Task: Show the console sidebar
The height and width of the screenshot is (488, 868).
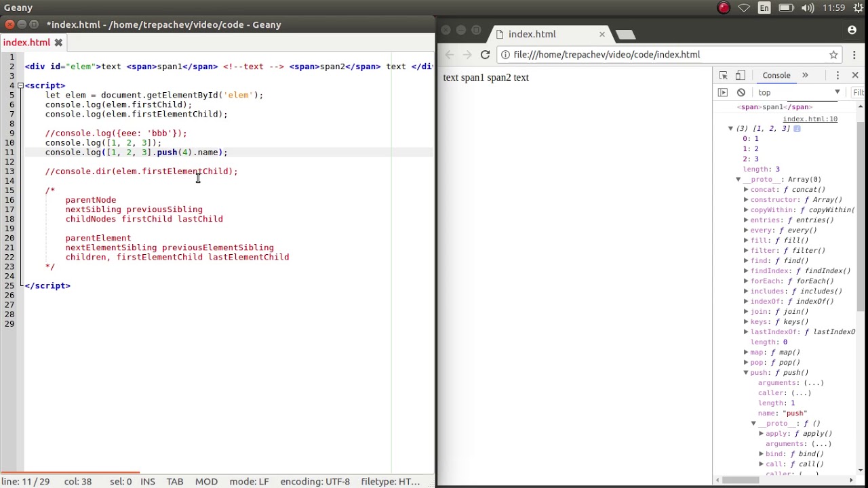Action: (x=723, y=92)
